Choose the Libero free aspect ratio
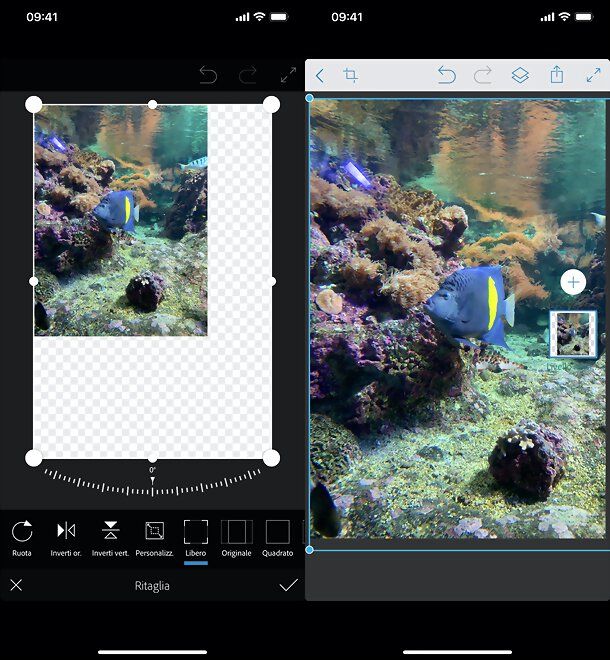This screenshot has width=610, height=660. click(196, 531)
